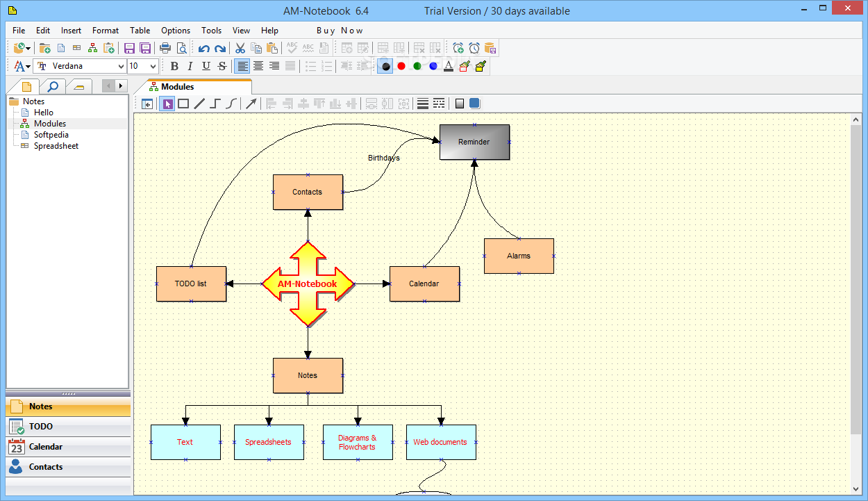This screenshot has width=868, height=501.
Task: Click the save all icon
Action: 145,48
